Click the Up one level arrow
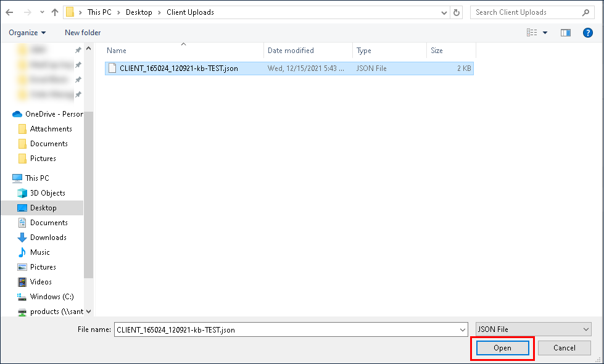The height and width of the screenshot is (364, 604). click(55, 12)
